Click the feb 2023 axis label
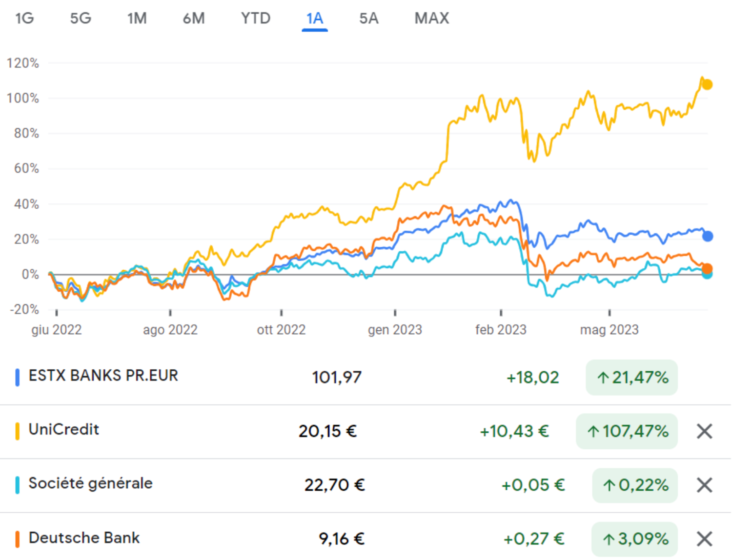 501,330
